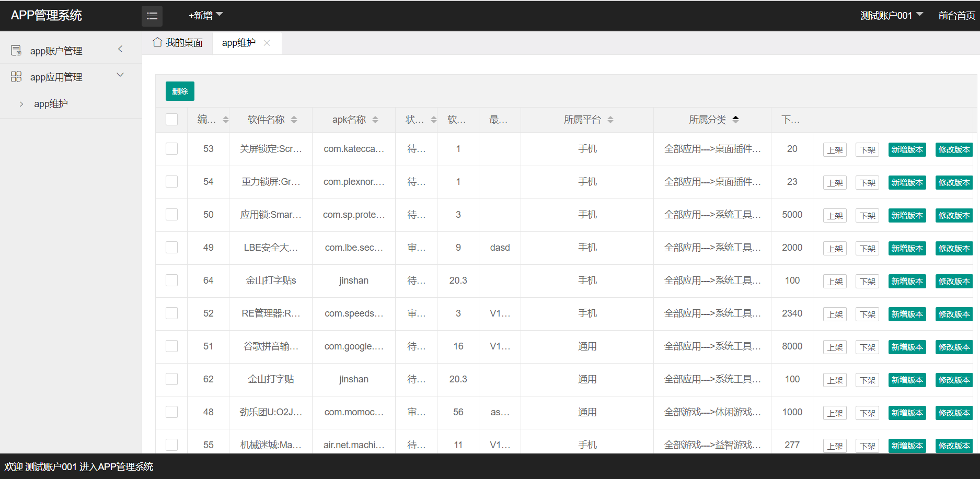Click the 最 column header
Image resolution: width=980 pixels, height=479 pixels.
500,120
